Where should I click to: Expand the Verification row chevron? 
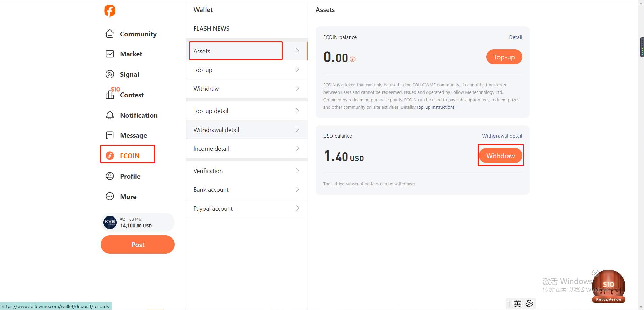click(297, 171)
